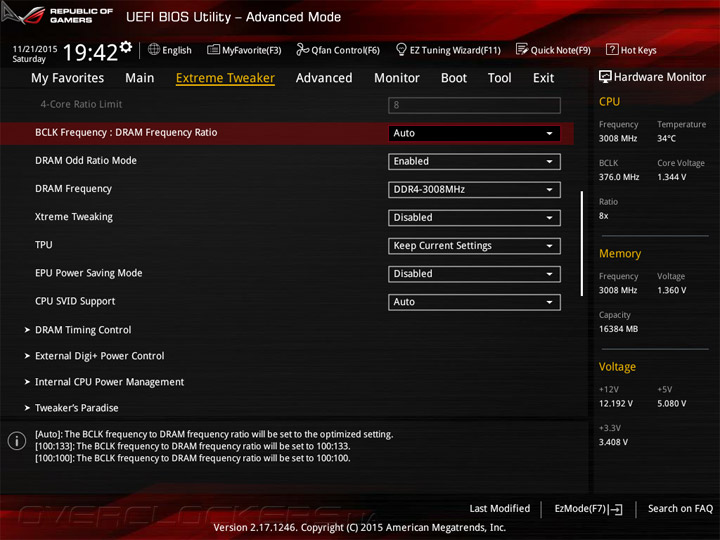Switch to Main tab
Image resolution: width=720 pixels, height=540 pixels.
pyautogui.click(x=140, y=78)
